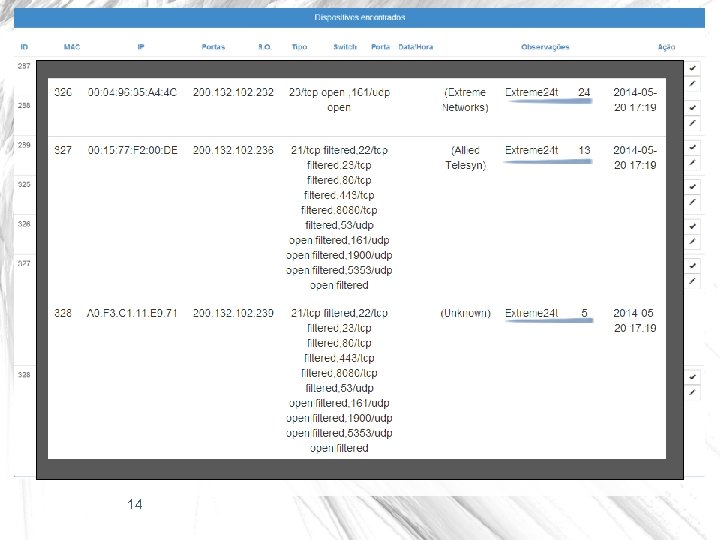720x540 pixels.
Task: Click the checkmark icon beside background row 327
Action: pyautogui.click(x=692, y=265)
